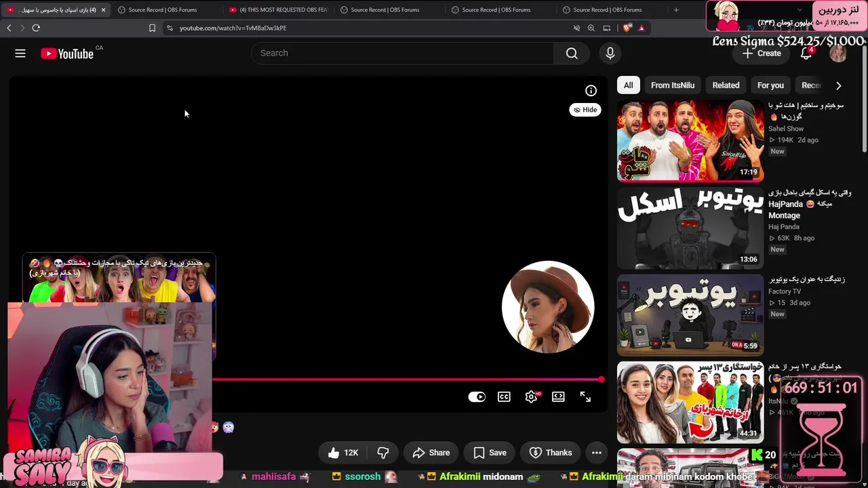Toggle the autoplay switch
868x488 pixels.
477,397
